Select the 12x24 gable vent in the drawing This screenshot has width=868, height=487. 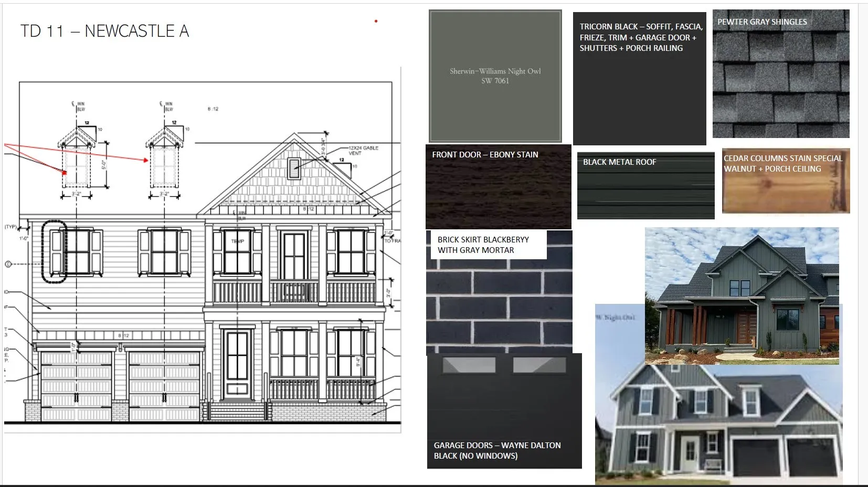click(294, 168)
